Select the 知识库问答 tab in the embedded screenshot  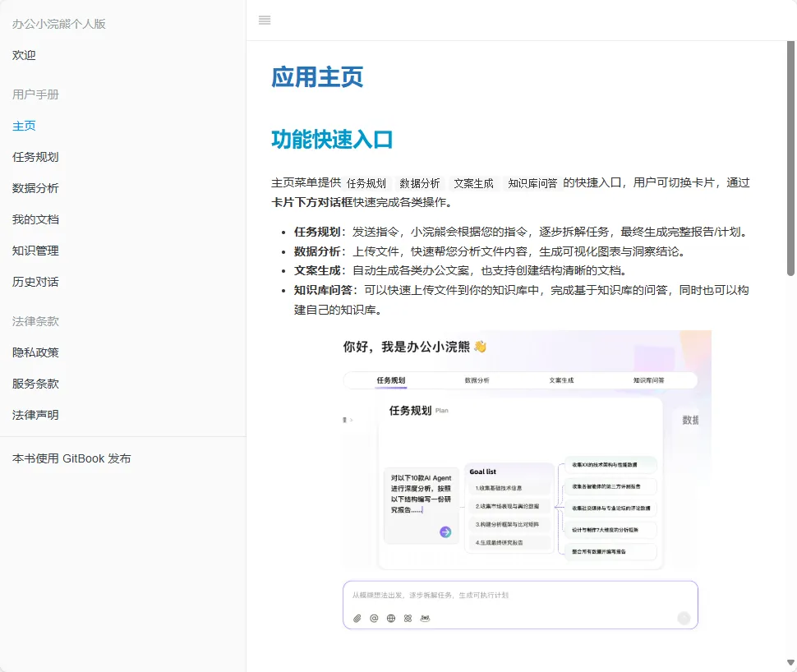(648, 380)
